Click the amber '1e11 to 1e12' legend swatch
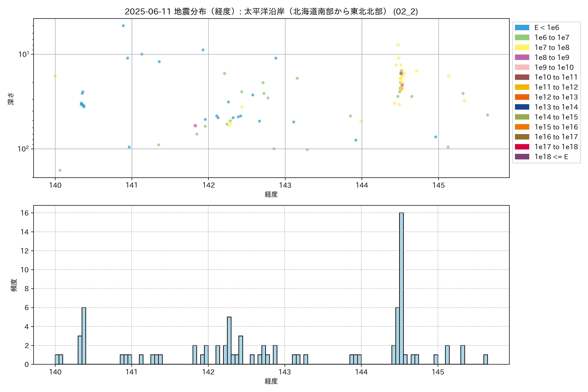588x392 pixels. point(522,87)
